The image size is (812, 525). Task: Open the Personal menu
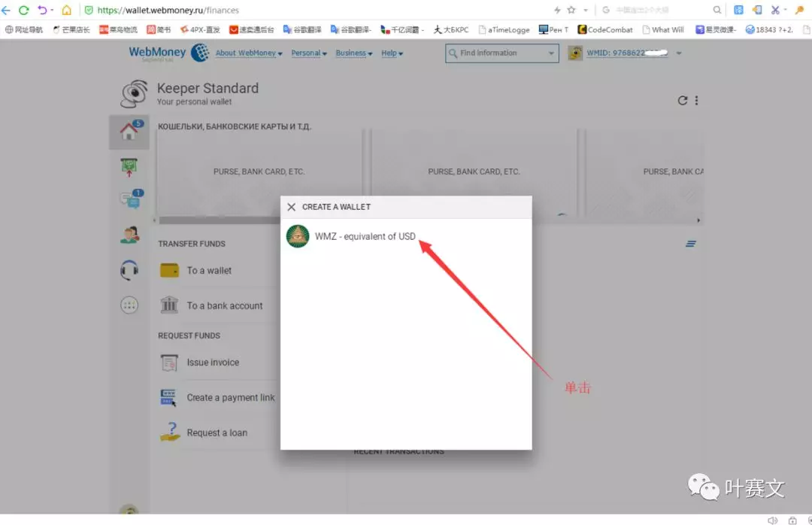click(x=309, y=53)
